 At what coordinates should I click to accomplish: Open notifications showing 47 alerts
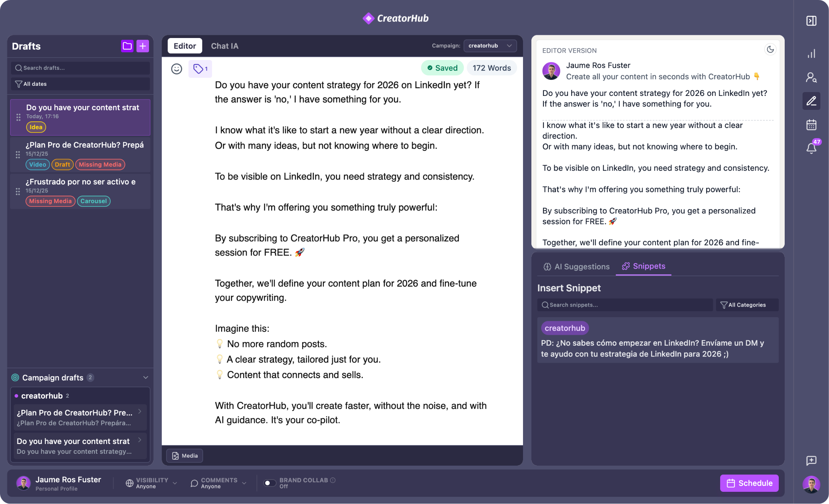click(811, 148)
